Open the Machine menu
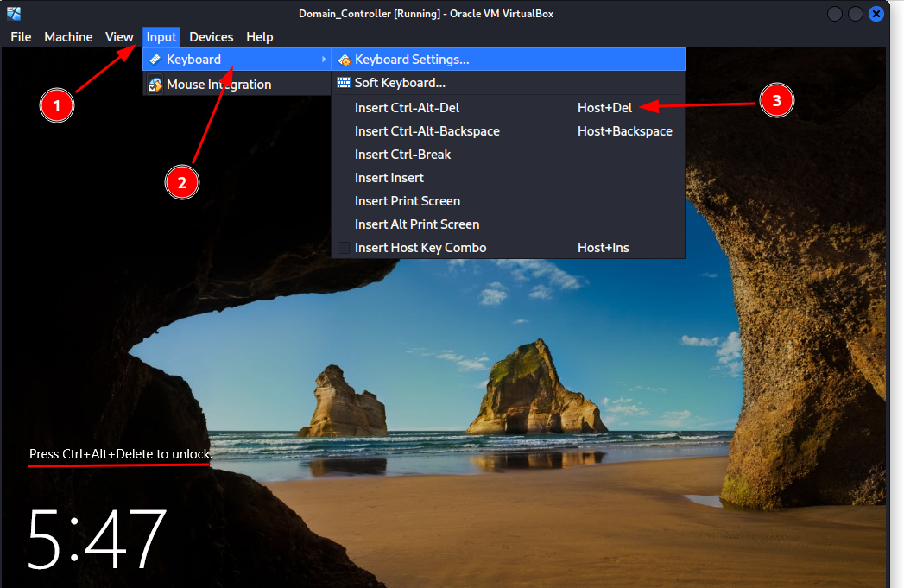The height and width of the screenshot is (588, 904). coord(68,37)
